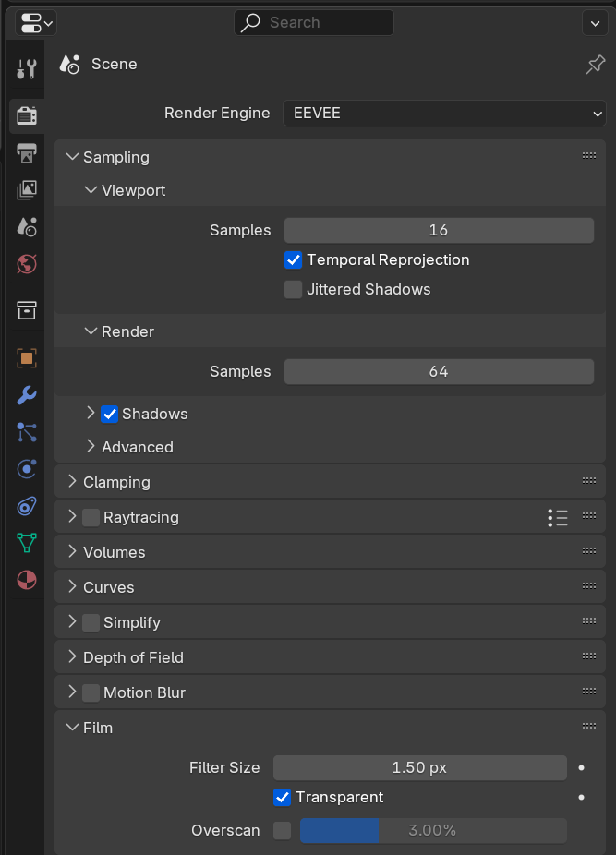Open the Object Constraints tab

26,506
